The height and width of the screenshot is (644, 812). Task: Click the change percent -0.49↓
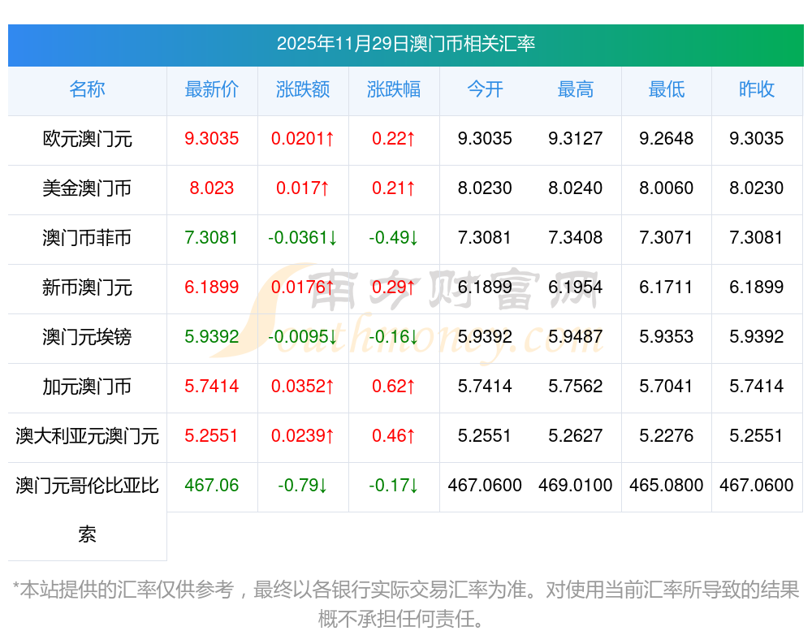pyautogui.click(x=394, y=237)
